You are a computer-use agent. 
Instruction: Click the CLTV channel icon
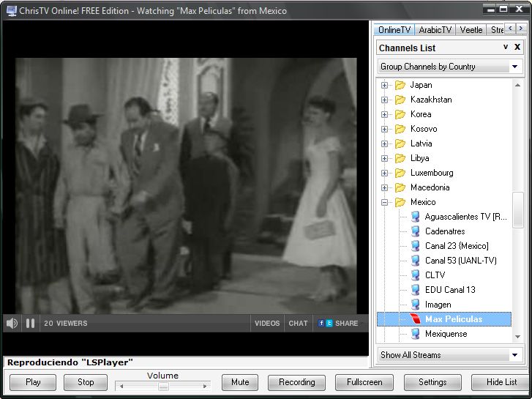pos(416,275)
